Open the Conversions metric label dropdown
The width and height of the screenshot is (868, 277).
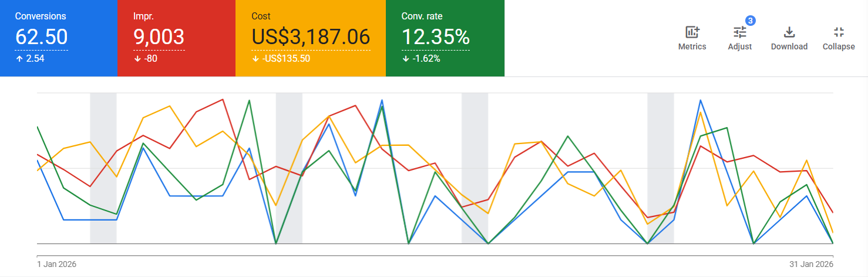(x=41, y=16)
